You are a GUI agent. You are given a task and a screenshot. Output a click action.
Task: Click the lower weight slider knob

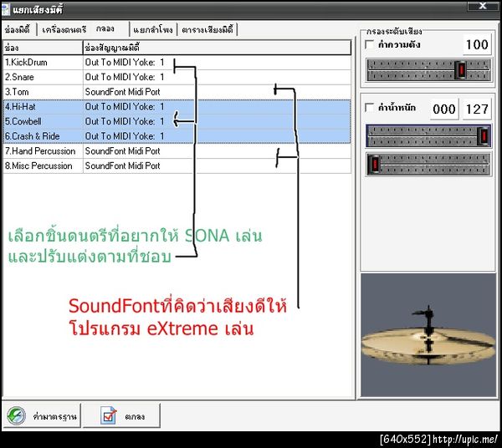pos(374,165)
